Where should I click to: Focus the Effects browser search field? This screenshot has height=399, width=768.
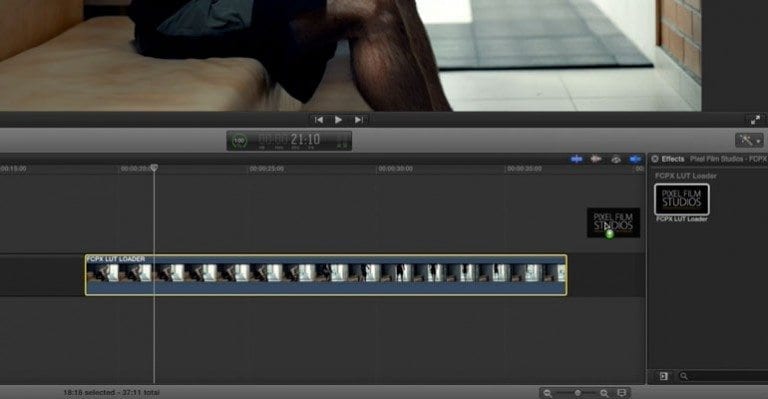tap(724, 376)
